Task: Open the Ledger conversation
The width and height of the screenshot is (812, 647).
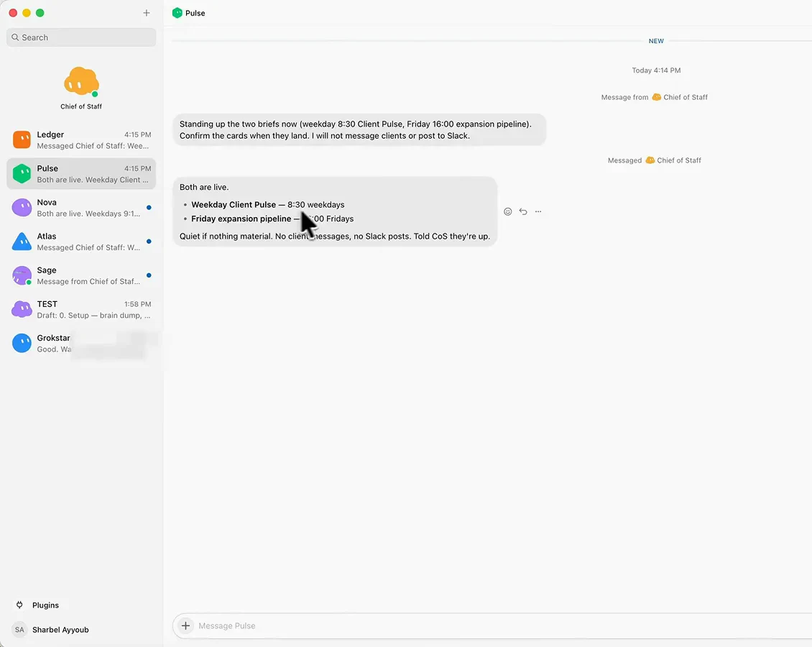Action: click(81, 140)
